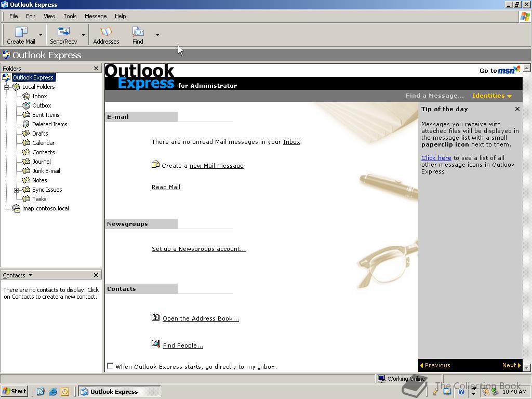Click the scroll down arrow of main pane

[527, 367]
